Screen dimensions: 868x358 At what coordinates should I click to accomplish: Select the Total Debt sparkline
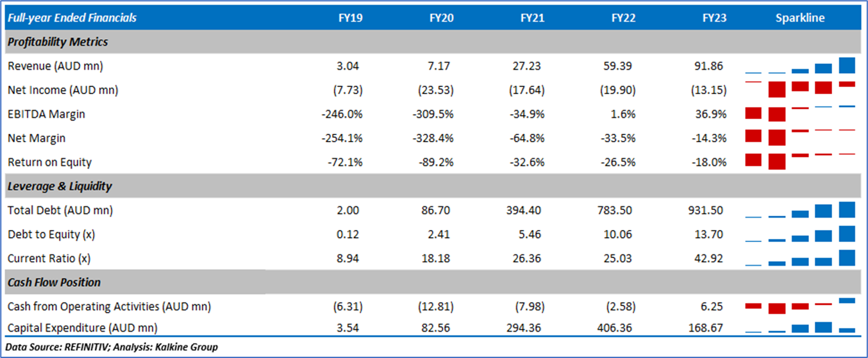pyautogui.click(x=800, y=211)
